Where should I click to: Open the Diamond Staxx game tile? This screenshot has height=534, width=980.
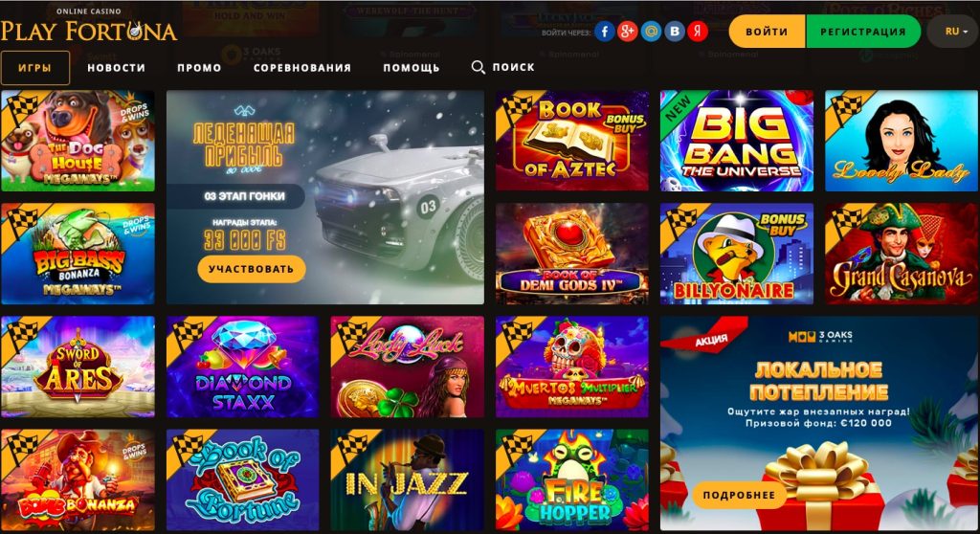click(x=242, y=367)
